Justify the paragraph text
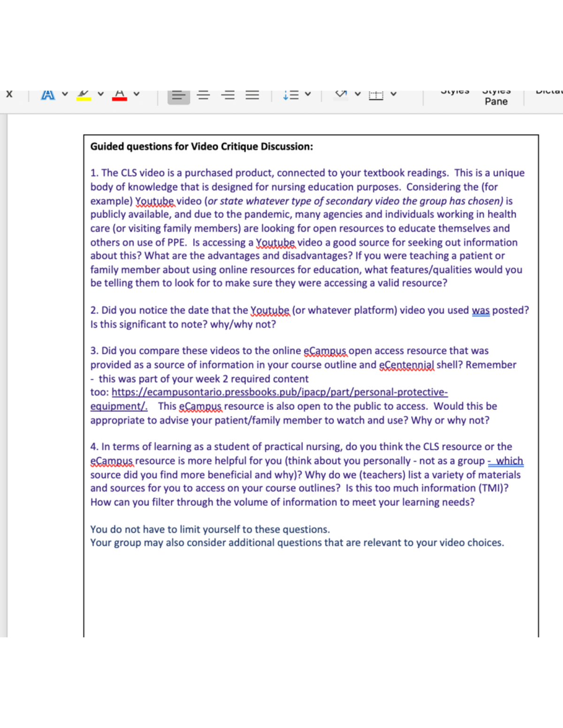This screenshot has width=563, height=728. (x=252, y=96)
